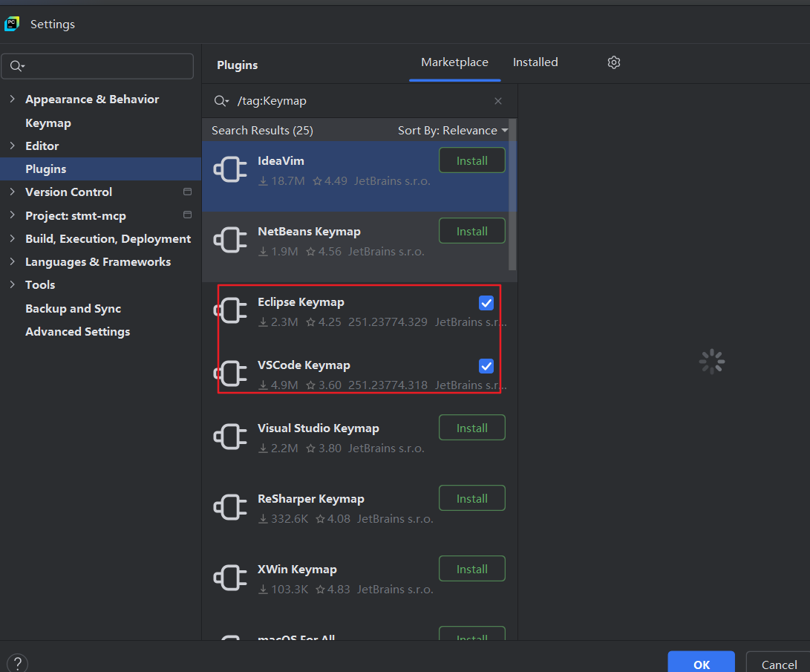The height and width of the screenshot is (672, 810).
Task: Install the XWin Keymap plugin
Action: click(471, 569)
